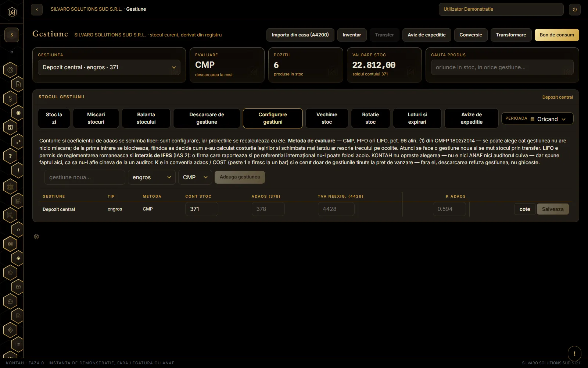Viewport: 588px width, 368px height.
Task: Open the gear settings hexagon icon
Action: coord(10,273)
